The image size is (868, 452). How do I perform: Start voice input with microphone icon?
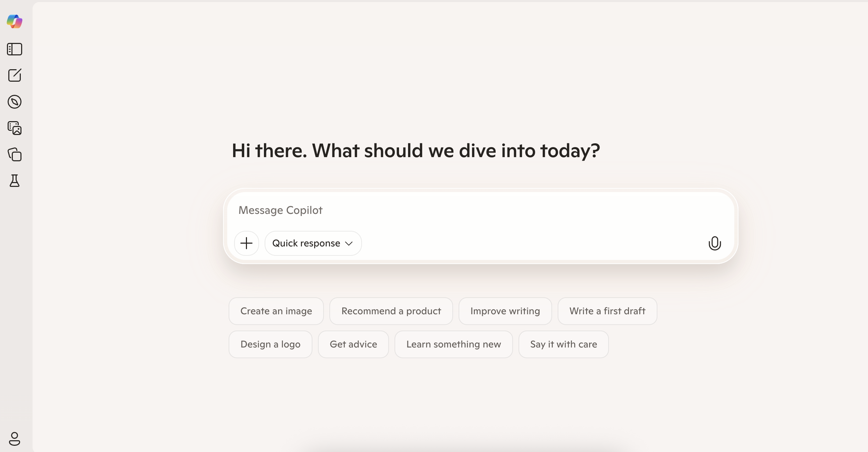[715, 243]
